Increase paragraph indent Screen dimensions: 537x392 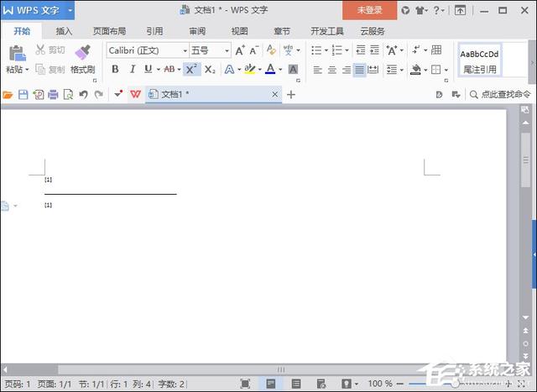tap(375, 50)
